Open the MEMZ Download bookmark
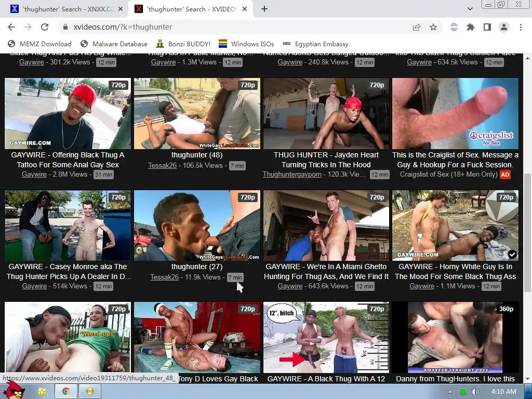 coord(39,44)
